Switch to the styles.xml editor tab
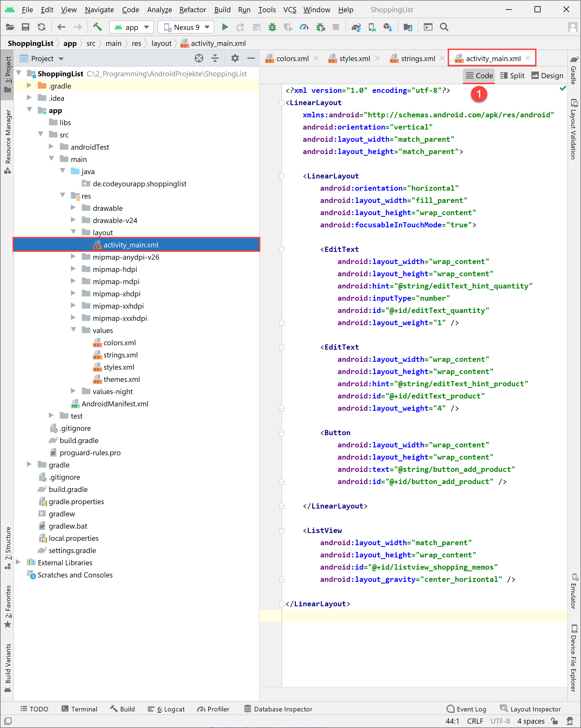 354,58
